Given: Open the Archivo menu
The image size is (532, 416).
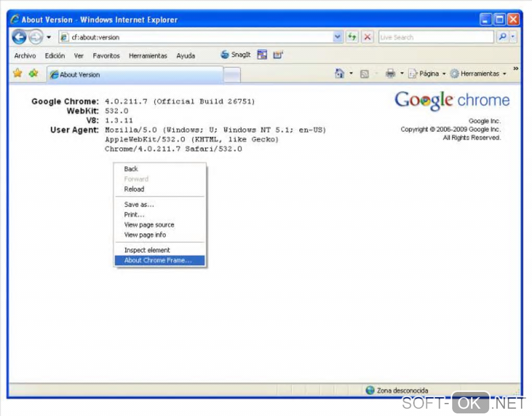Looking at the screenshot, I should click(x=25, y=56).
